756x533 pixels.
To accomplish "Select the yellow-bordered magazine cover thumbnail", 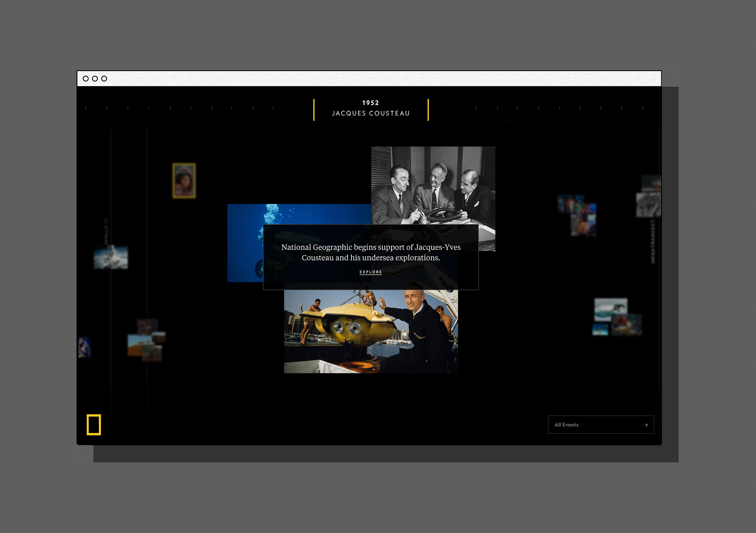I will click(184, 180).
